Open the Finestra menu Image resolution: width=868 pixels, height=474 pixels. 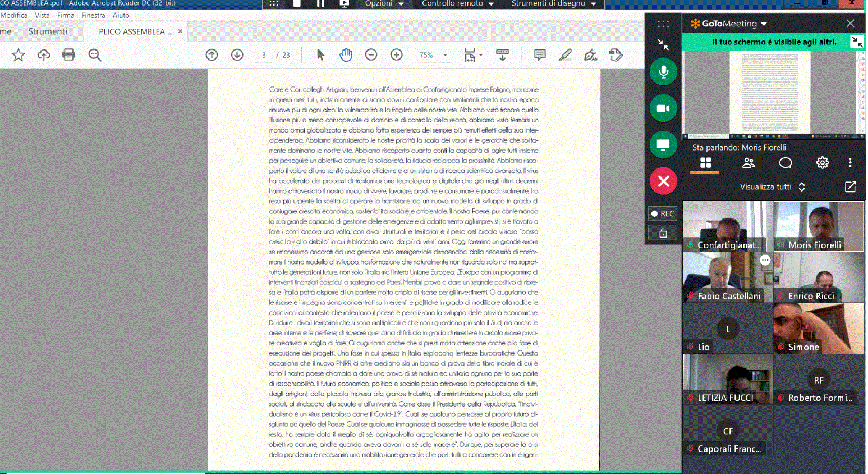click(x=93, y=16)
